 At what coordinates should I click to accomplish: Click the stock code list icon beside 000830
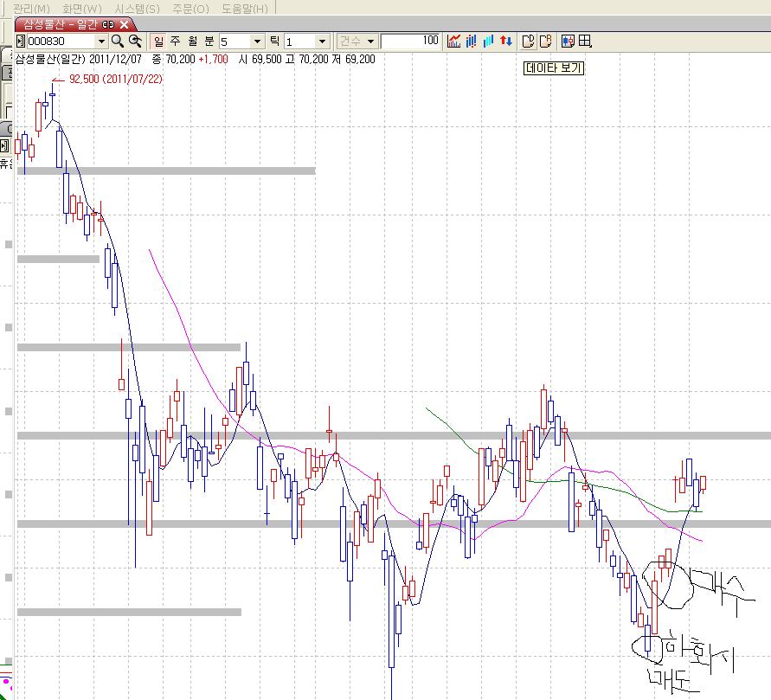(21, 41)
